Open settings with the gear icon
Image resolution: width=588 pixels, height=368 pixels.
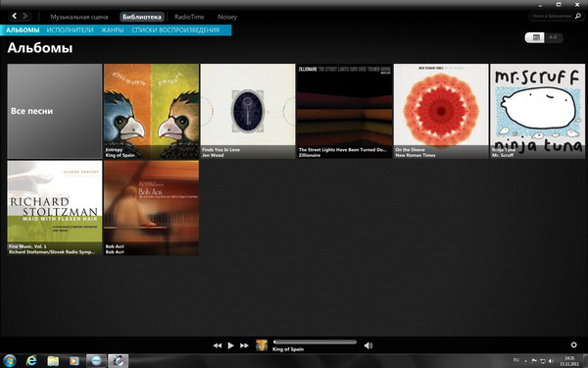[x=573, y=344]
